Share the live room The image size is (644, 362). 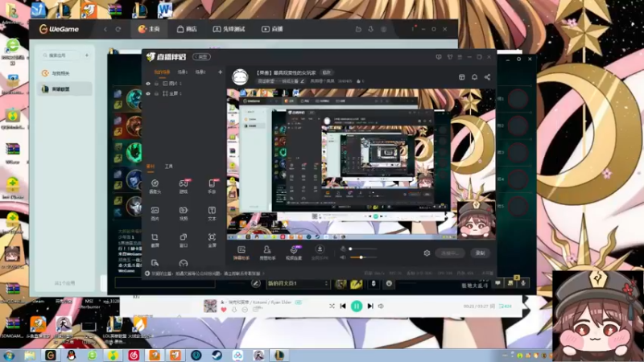tap(487, 77)
